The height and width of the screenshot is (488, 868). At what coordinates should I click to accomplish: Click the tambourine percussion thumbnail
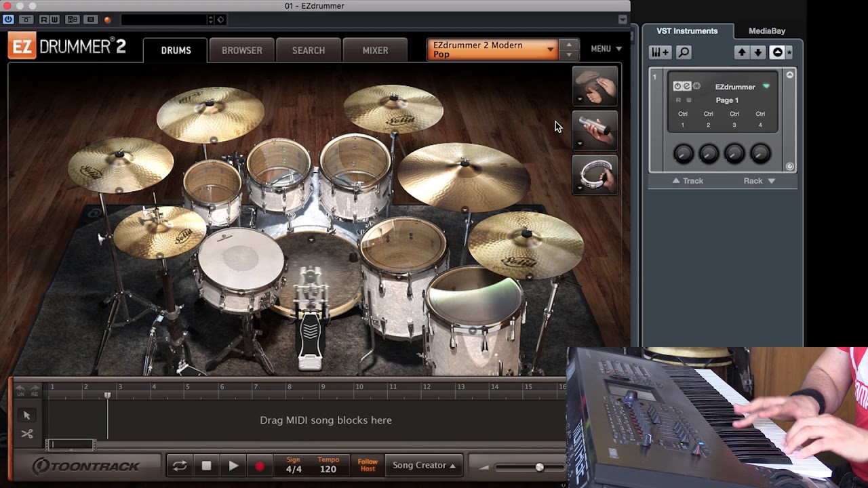tap(595, 174)
